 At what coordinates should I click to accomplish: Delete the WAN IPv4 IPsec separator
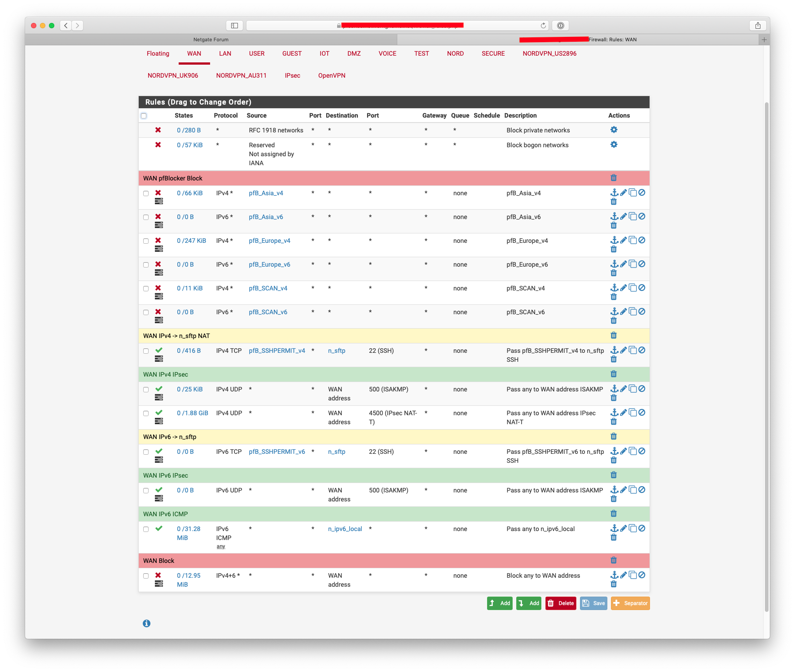[x=614, y=374]
